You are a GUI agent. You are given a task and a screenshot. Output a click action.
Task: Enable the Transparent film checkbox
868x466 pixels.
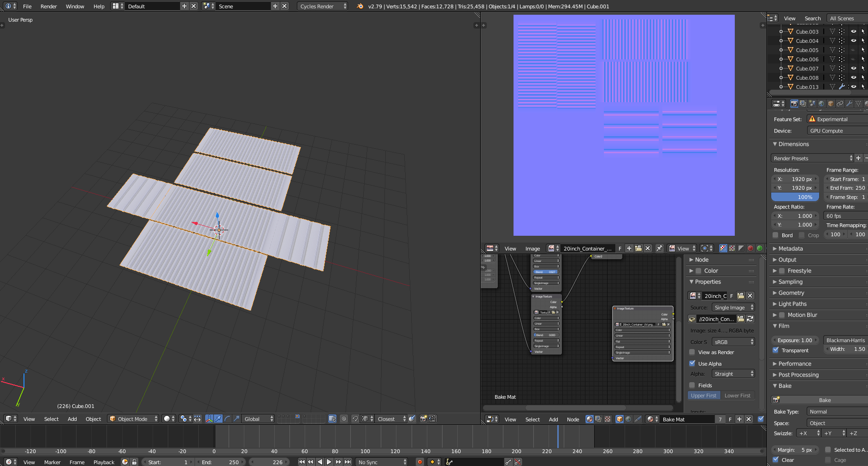(x=776, y=350)
